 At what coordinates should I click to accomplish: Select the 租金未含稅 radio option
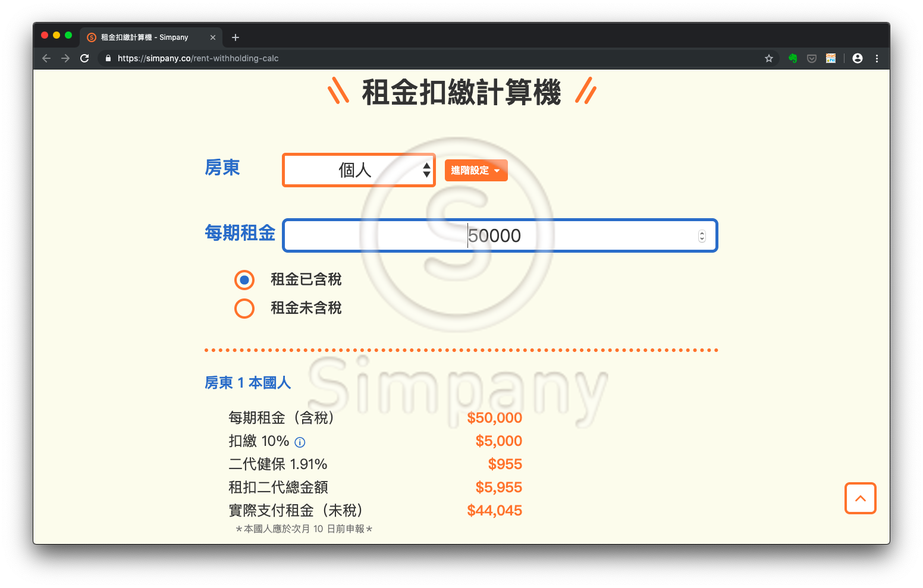(x=244, y=309)
